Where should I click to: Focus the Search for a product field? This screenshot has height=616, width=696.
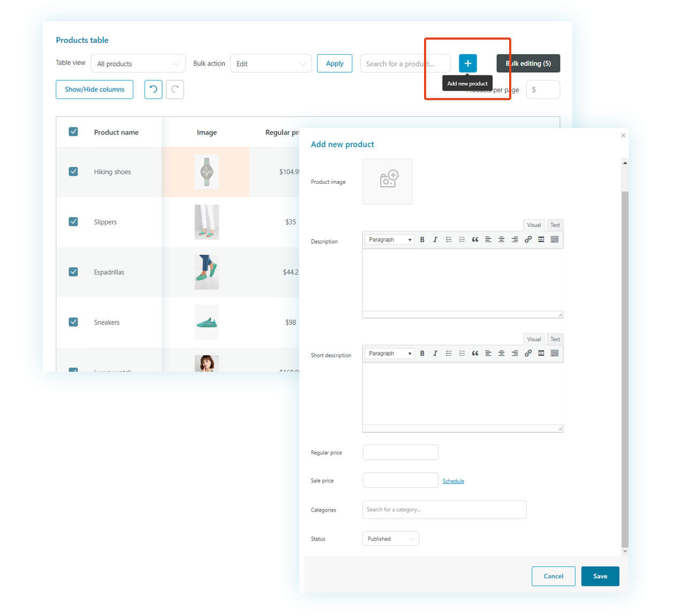click(405, 63)
